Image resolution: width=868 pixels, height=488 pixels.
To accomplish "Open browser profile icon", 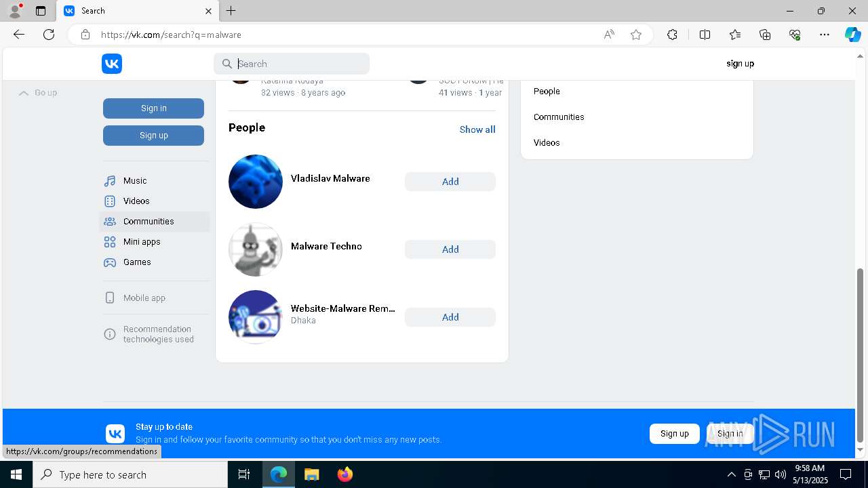I will pyautogui.click(x=15, y=11).
